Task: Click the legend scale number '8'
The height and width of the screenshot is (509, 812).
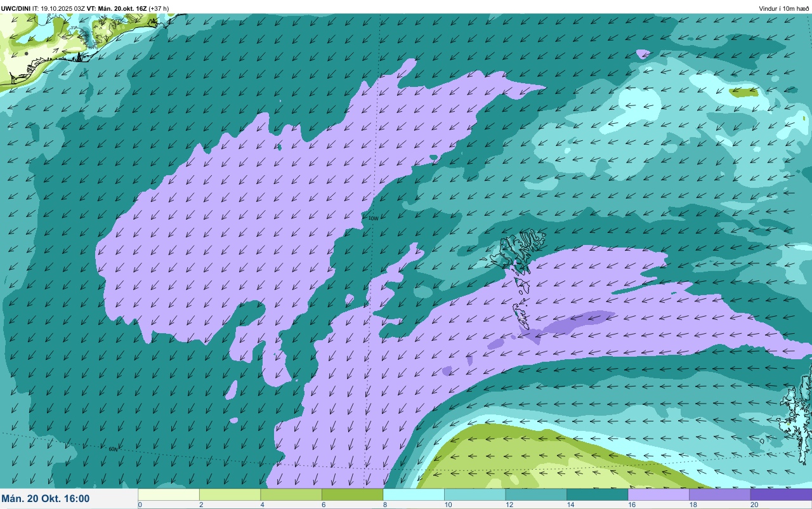Action: pyautogui.click(x=384, y=505)
